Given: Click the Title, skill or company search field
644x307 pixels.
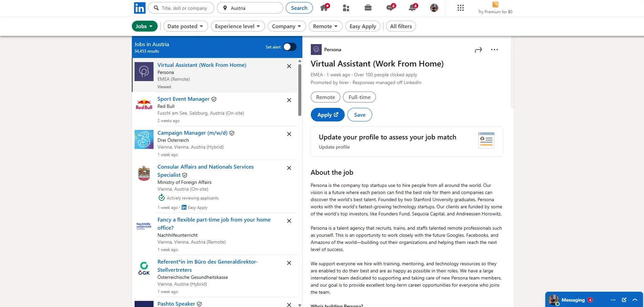Looking at the screenshot, I should [x=182, y=8].
